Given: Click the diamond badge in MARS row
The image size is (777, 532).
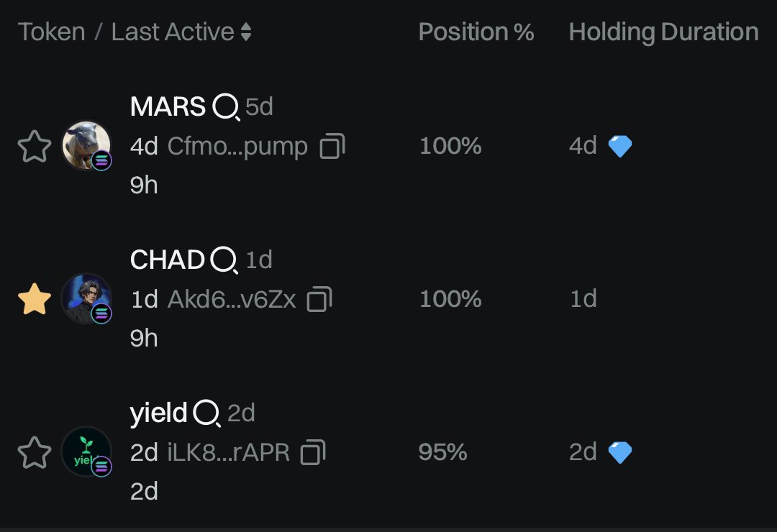Looking at the screenshot, I should 620,147.
